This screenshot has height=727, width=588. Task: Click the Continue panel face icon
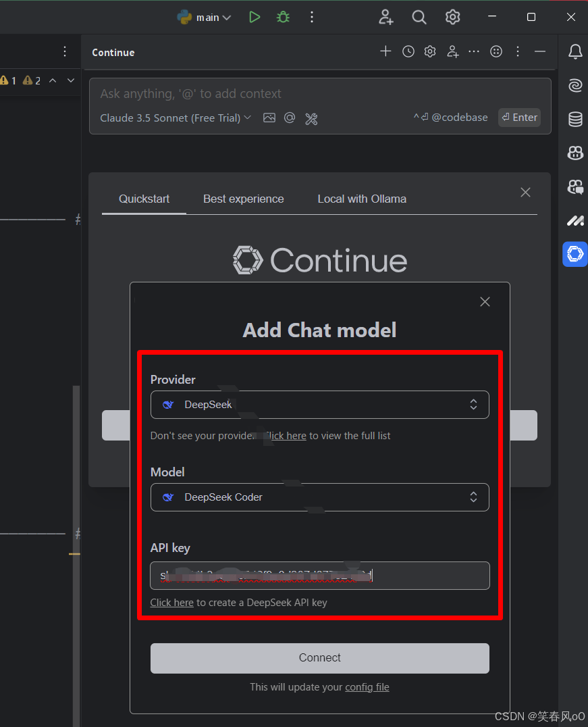[496, 51]
